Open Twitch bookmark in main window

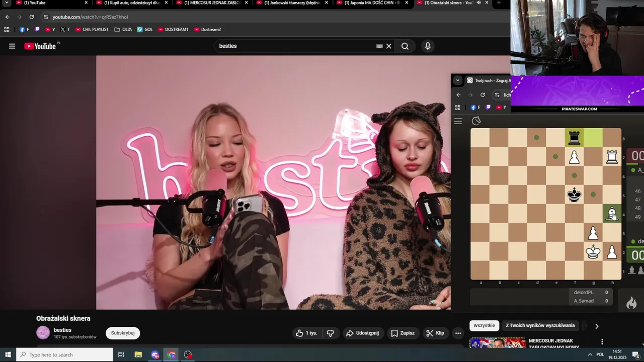pyautogui.click(x=37, y=30)
